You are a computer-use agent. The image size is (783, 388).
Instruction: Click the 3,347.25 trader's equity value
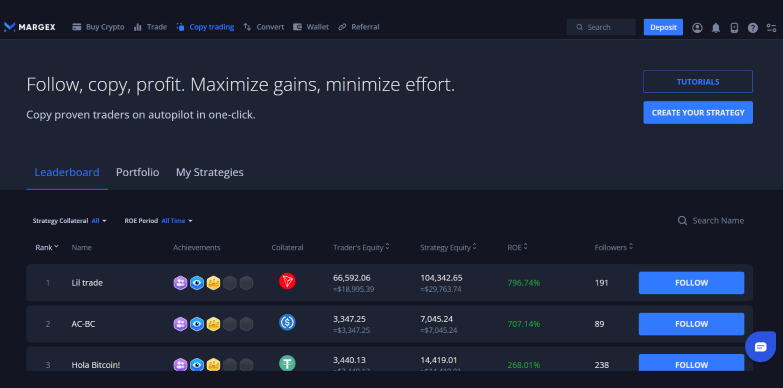pos(349,319)
